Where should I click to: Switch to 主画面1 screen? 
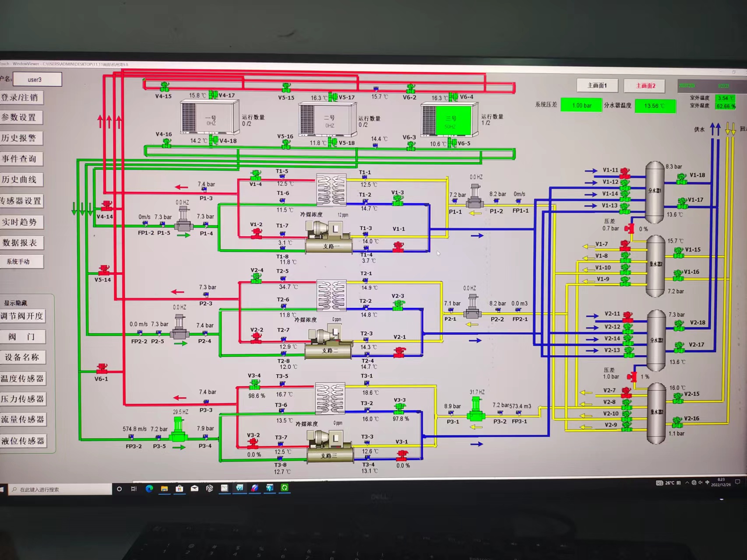click(x=597, y=86)
